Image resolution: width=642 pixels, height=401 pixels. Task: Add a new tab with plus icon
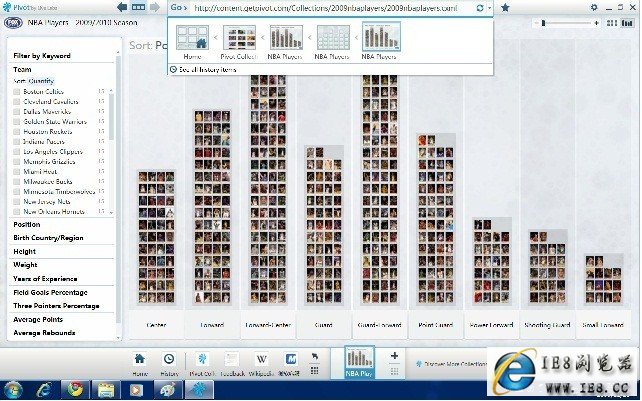tap(394, 356)
